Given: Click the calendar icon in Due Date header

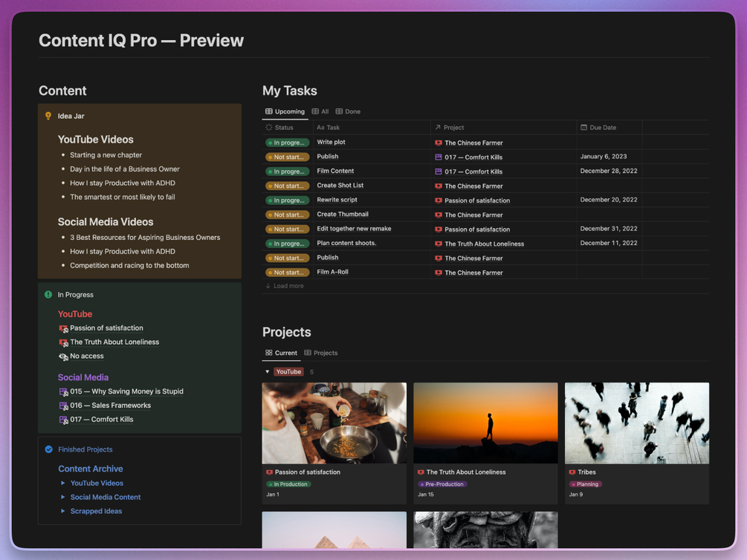Looking at the screenshot, I should click(583, 127).
